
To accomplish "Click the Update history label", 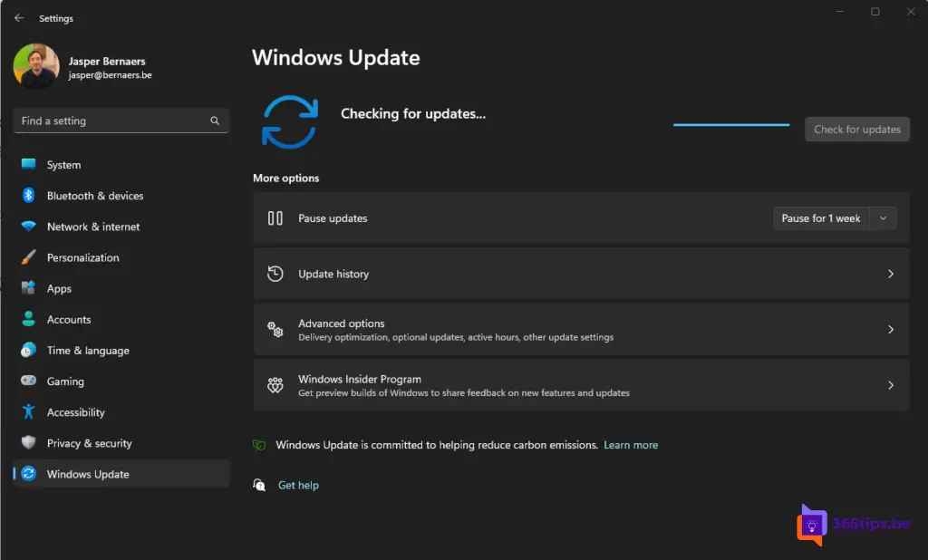I will 333,274.
